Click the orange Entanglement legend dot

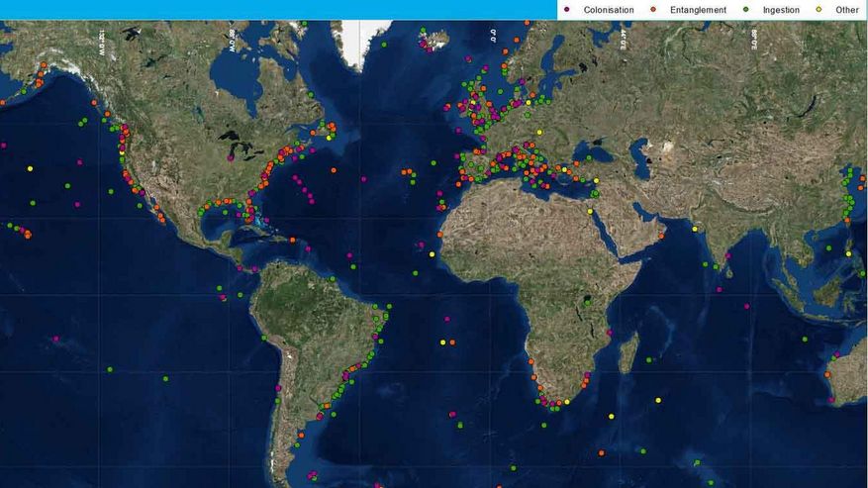[x=653, y=10]
